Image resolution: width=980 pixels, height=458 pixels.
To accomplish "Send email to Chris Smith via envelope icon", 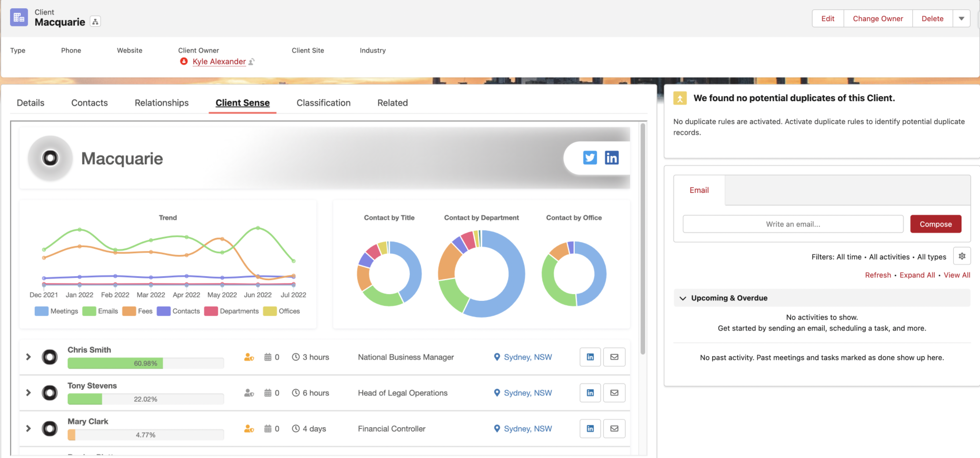I will pos(614,357).
